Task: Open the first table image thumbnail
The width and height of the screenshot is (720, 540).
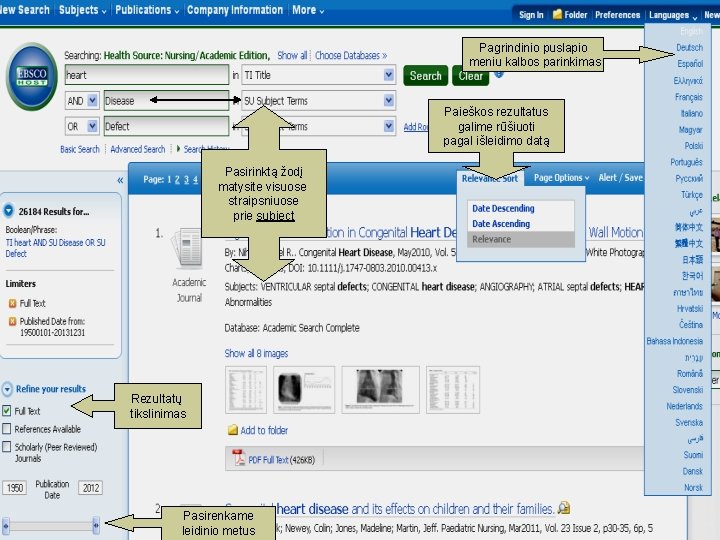Action: (x=246, y=390)
